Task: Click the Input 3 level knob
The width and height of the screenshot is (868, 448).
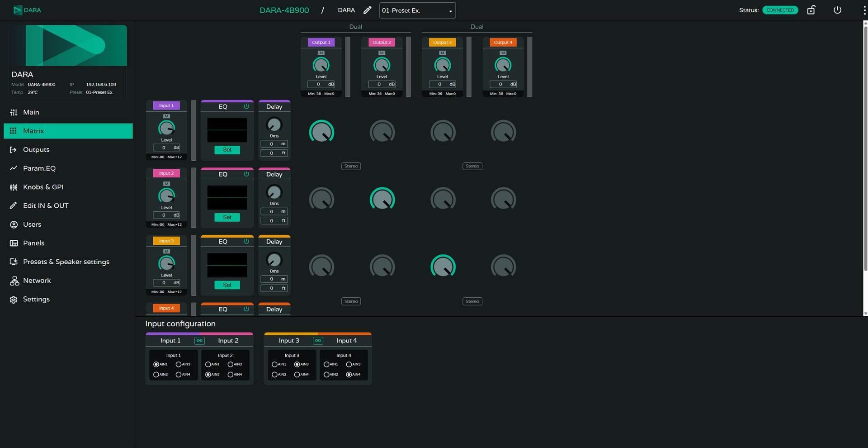Action: 166,263
